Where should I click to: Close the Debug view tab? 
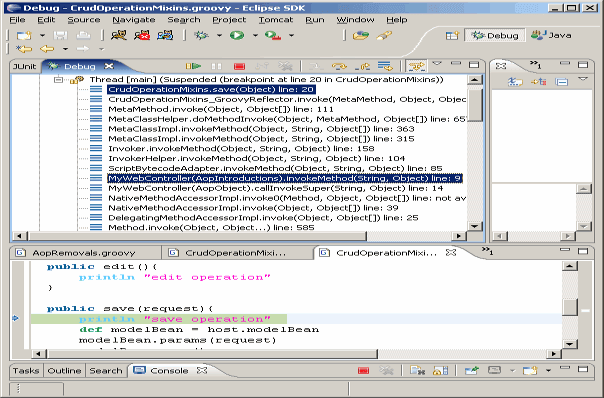click(109, 66)
